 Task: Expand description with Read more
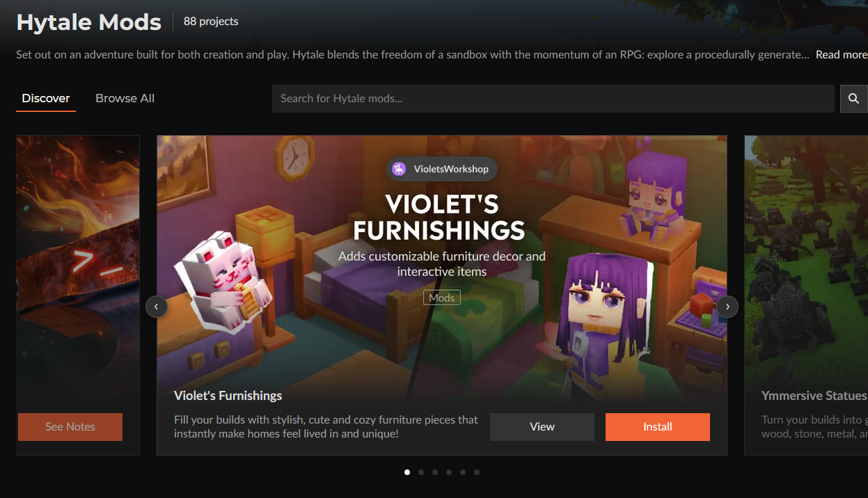pos(842,54)
